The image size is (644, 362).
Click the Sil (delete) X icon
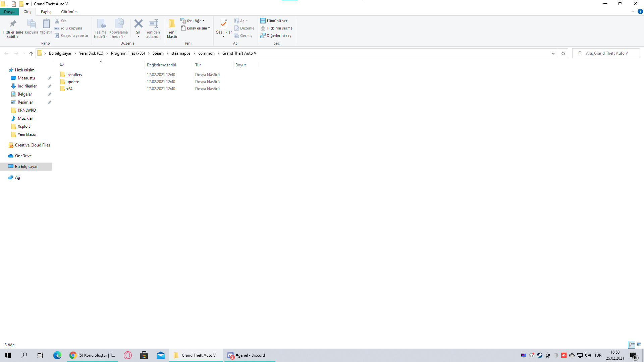point(138,24)
